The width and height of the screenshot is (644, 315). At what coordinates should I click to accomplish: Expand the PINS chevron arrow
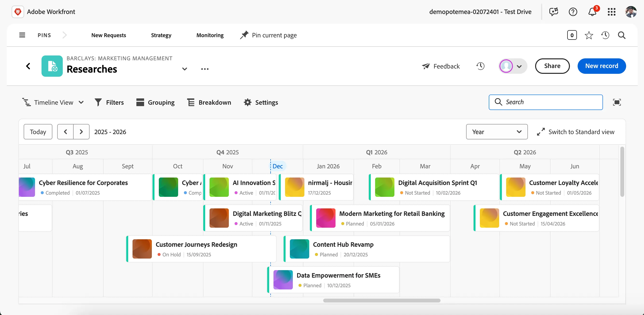(64, 35)
